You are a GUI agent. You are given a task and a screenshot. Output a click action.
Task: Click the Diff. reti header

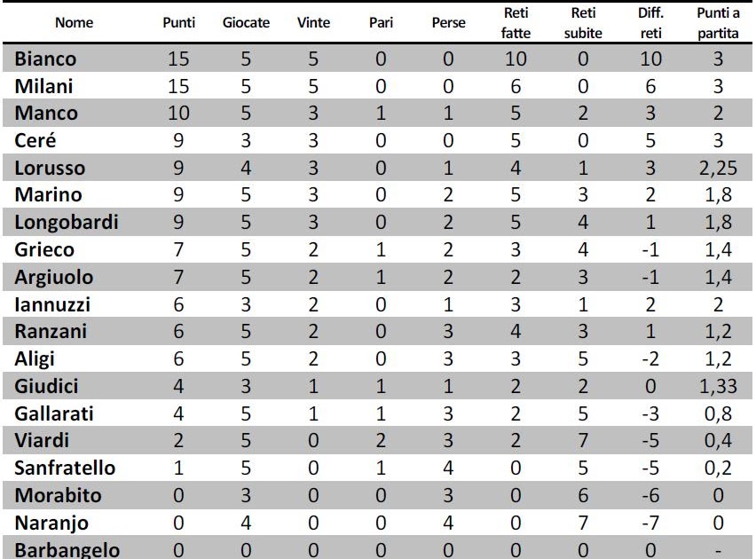651,23
